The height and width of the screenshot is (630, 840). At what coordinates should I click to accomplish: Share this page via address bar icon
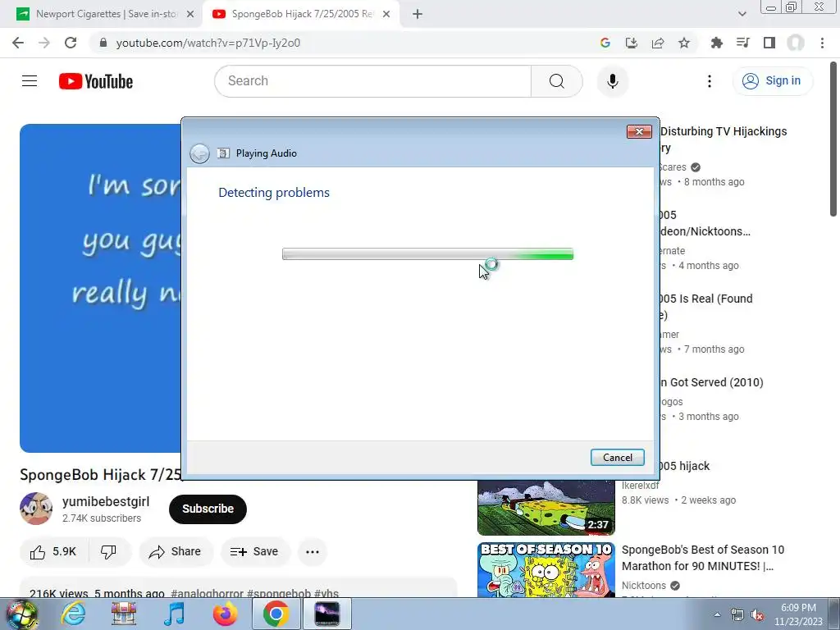(658, 43)
